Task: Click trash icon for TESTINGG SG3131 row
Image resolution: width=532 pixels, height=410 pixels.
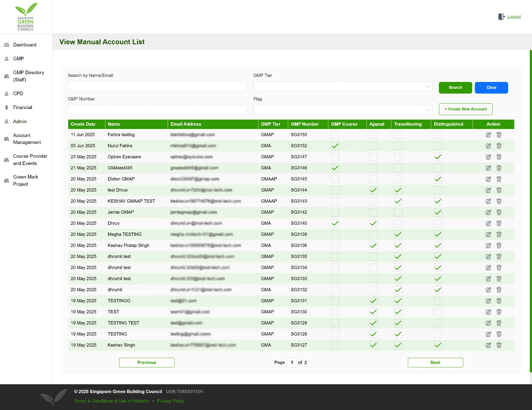Action: 499,301
